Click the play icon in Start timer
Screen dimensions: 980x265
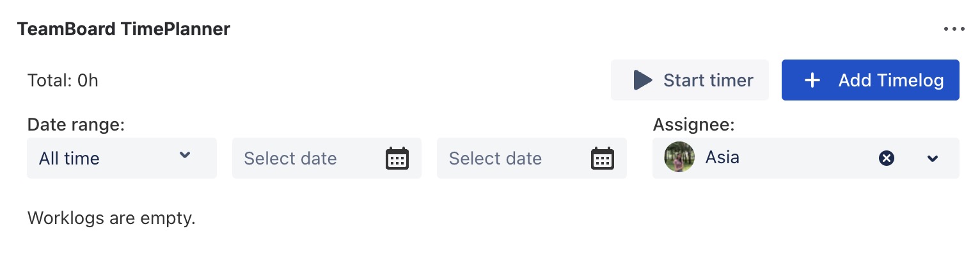click(642, 80)
